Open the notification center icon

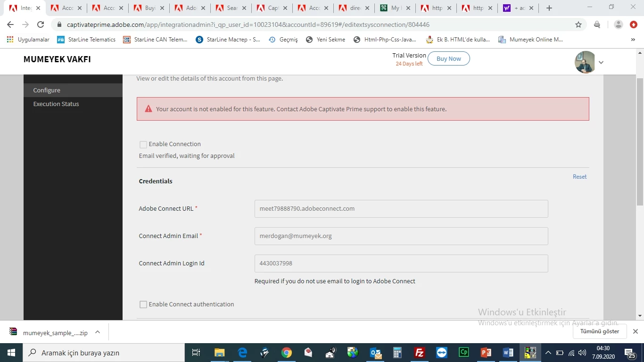630,353
